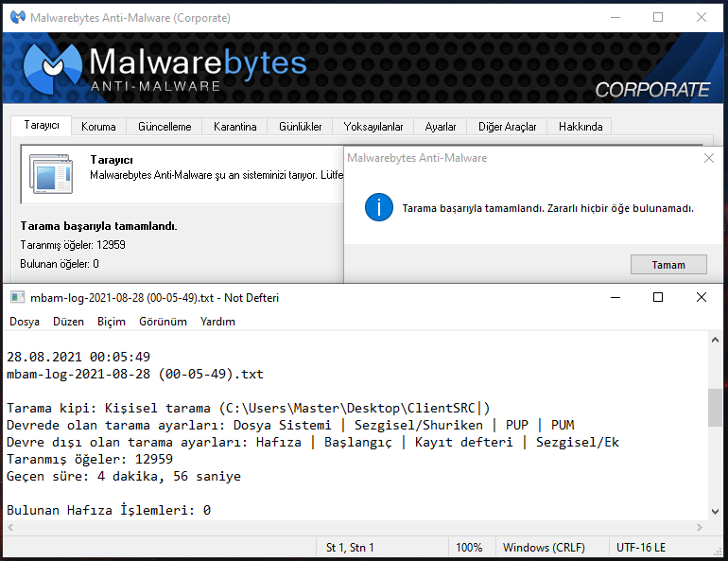Click the 'Windows (CRLF)' status bar entry
This screenshot has height=561, width=728.
(544, 548)
